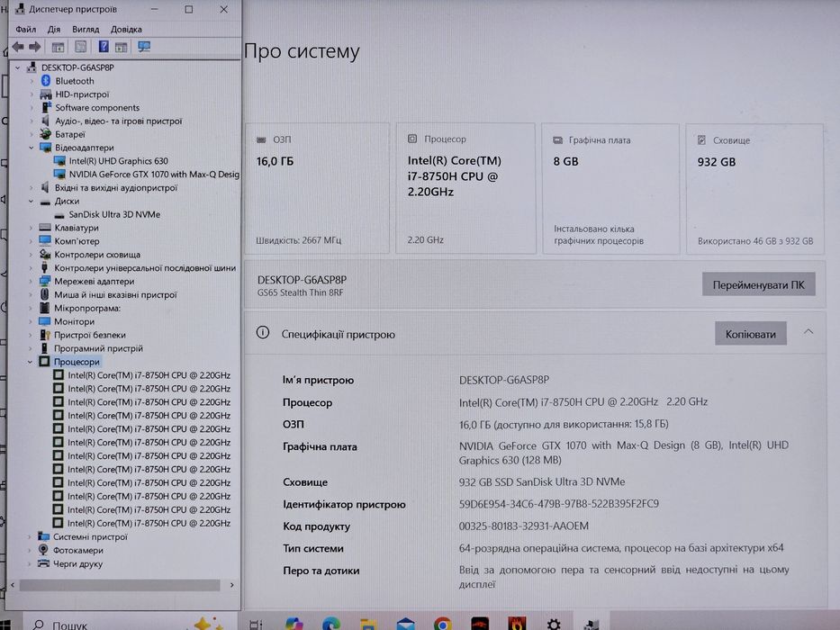This screenshot has width=840, height=630.
Task: Open Microsoft Edge from the taskbar
Action: coord(331,624)
